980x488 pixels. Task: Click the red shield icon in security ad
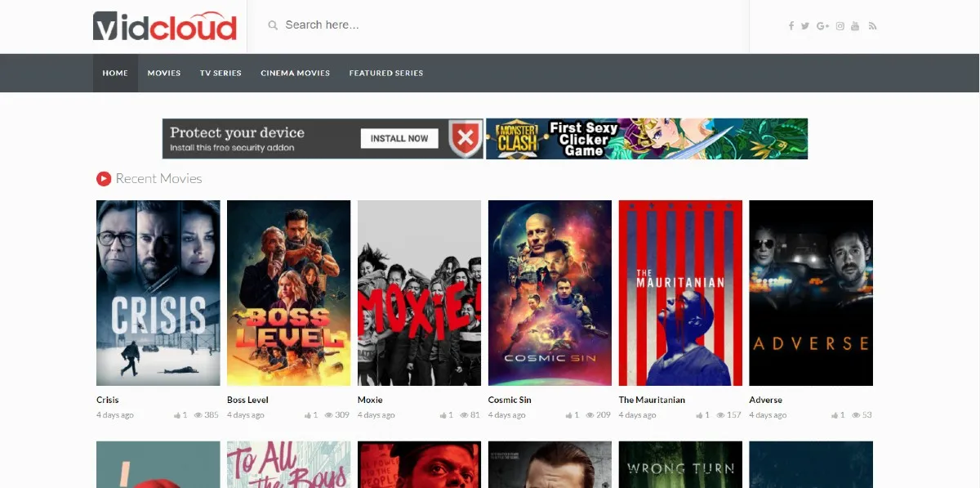pyautogui.click(x=465, y=138)
